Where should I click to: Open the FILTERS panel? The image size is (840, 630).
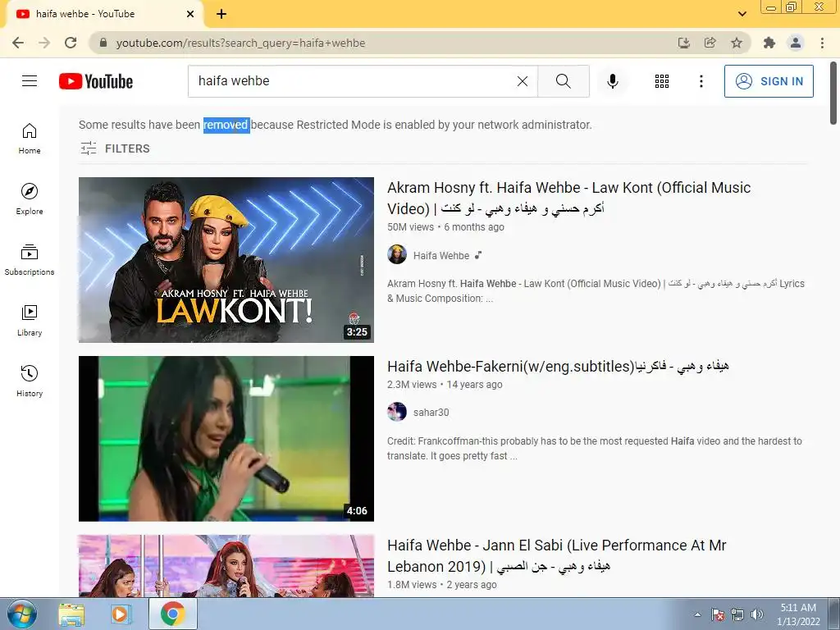click(x=115, y=148)
